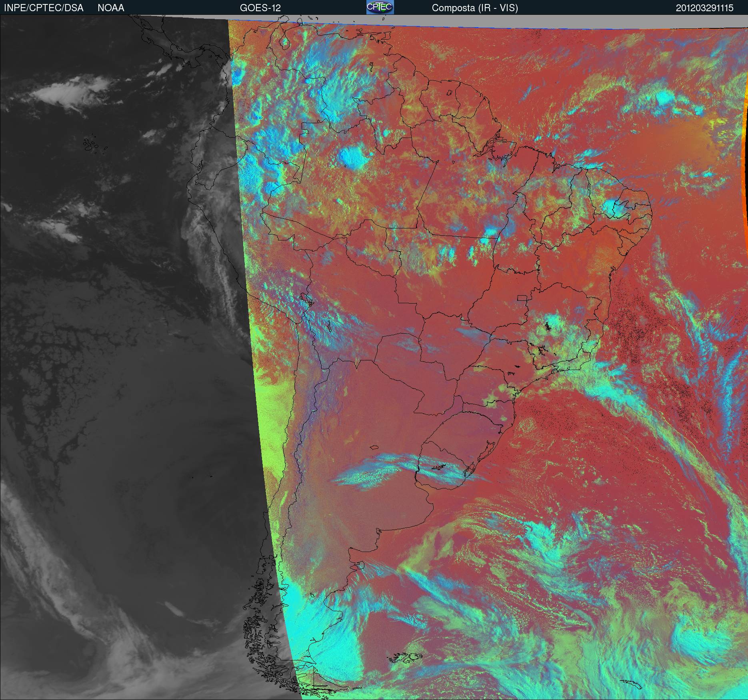The width and height of the screenshot is (748, 700).
Task: Click the GOES-12 satellite label
Action: pos(260,8)
